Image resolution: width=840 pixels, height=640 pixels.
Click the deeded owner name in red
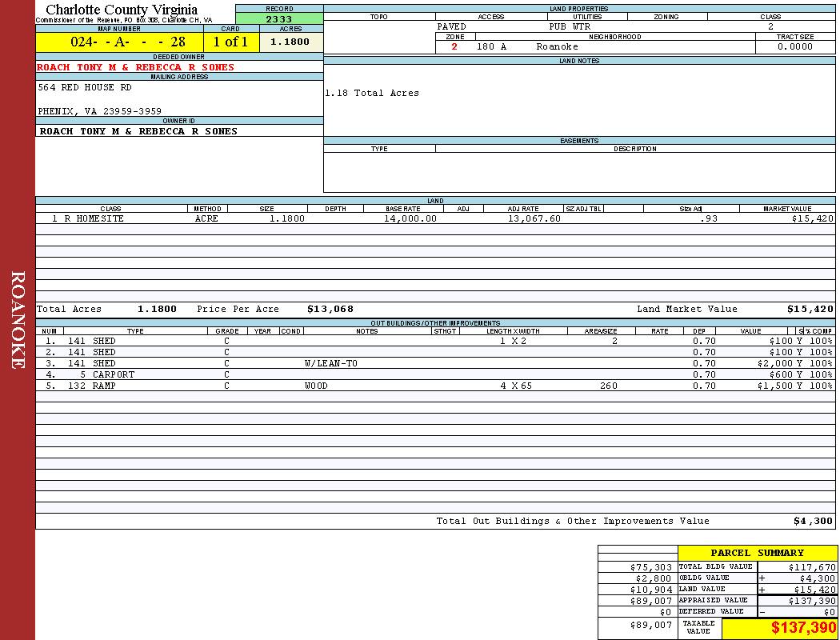(x=136, y=68)
